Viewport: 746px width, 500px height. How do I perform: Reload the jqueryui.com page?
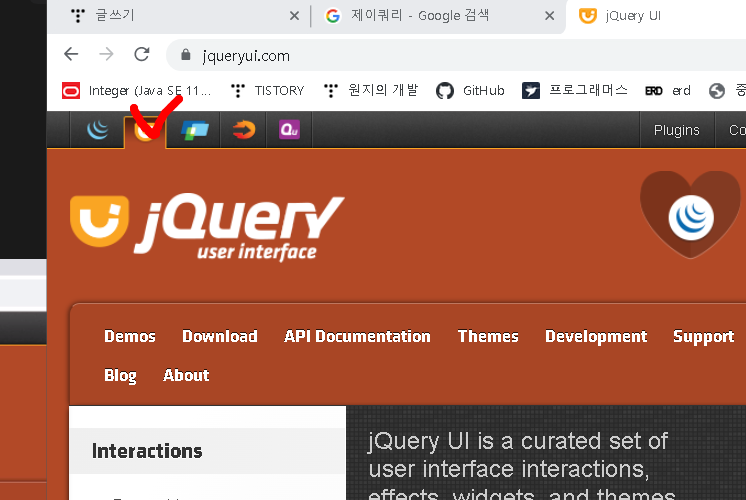tap(141, 54)
